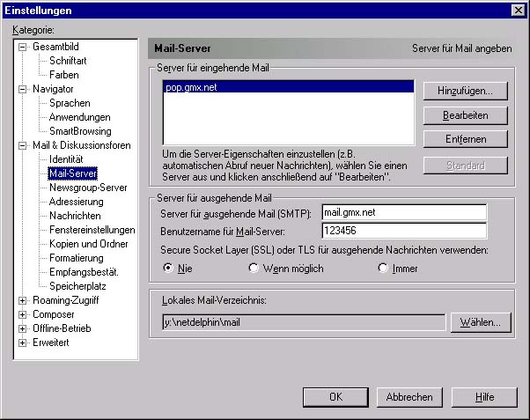Select the Navigator tree label
Viewport: 530px width, 420px height.
point(53,89)
